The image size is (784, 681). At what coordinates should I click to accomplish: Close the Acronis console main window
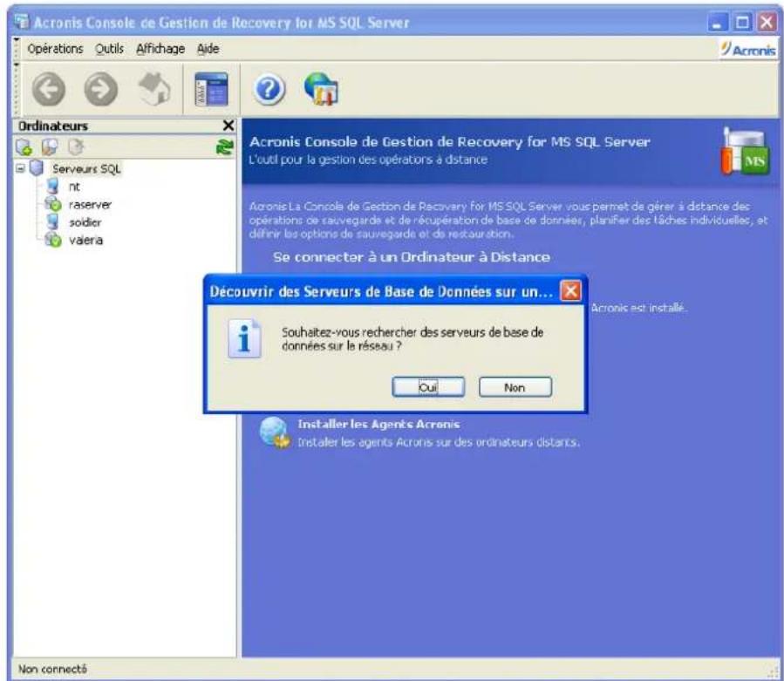pyautogui.click(x=767, y=23)
